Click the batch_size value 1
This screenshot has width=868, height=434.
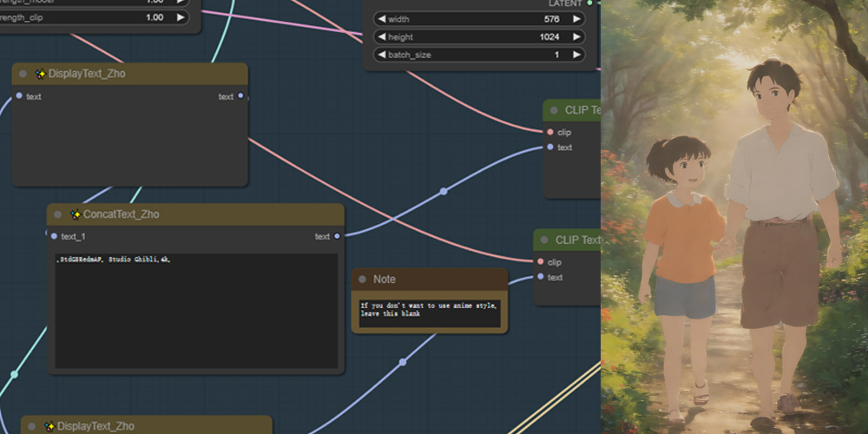557,55
